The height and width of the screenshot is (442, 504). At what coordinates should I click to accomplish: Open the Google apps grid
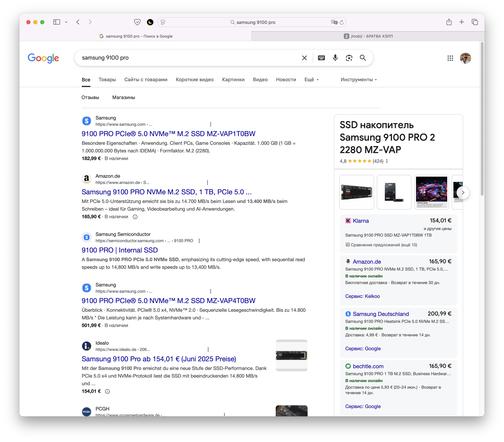pos(450,58)
